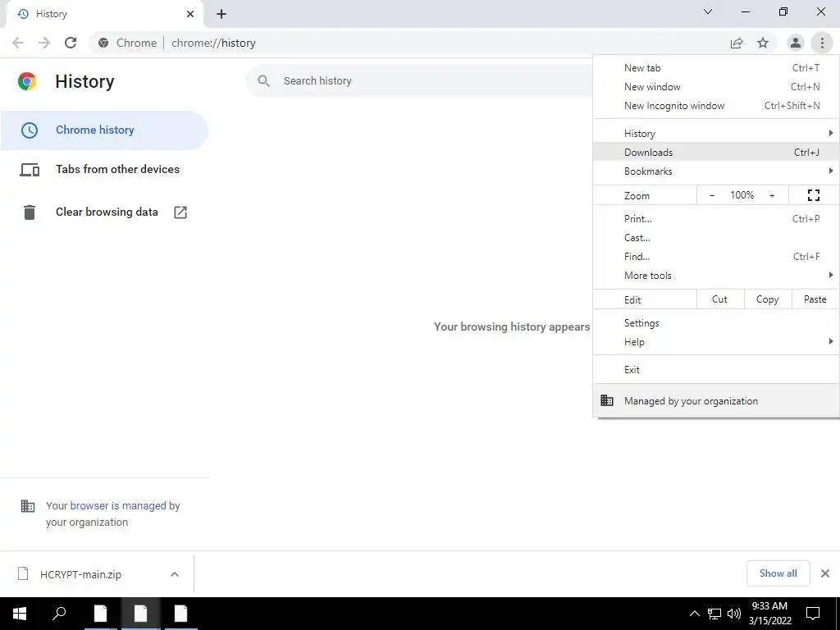Select Tabs from other devices

click(x=104, y=169)
